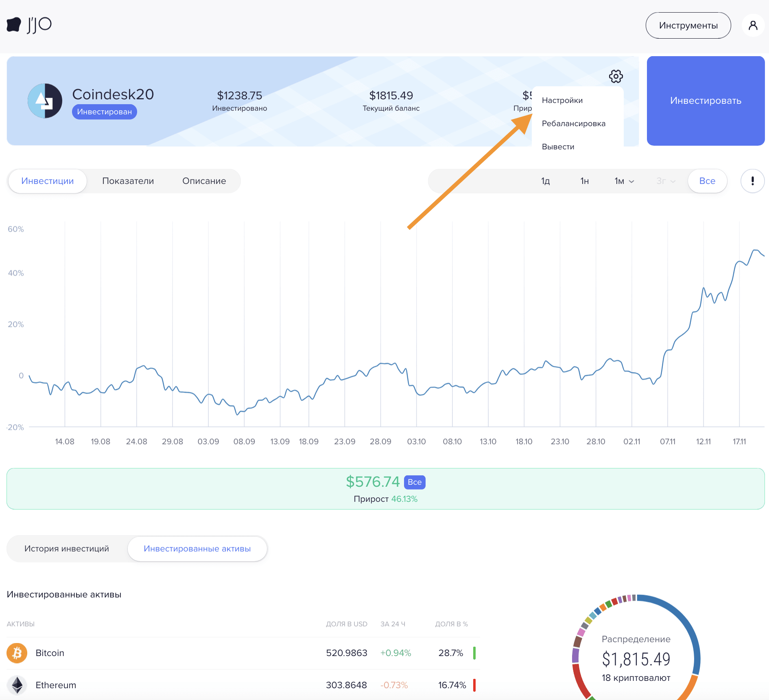Expand the 3г range dropdown

tap(666, 181)
